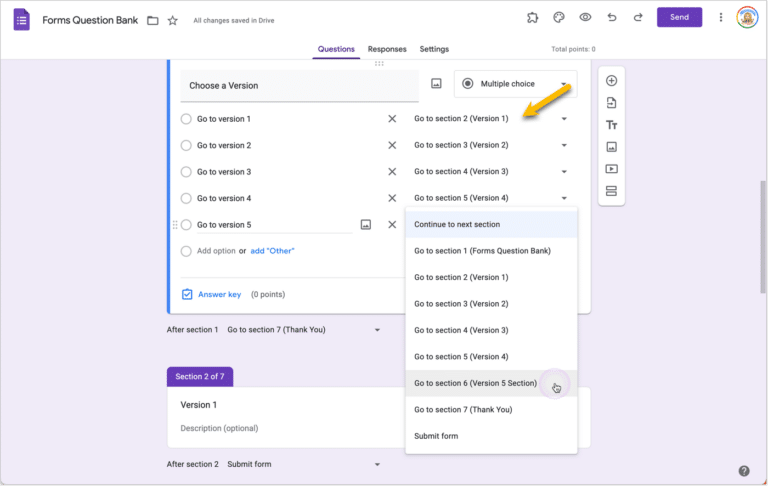Choose Go to section 7 (Thank You) in menu
The image size is (768, 486).
click(491, 410)
